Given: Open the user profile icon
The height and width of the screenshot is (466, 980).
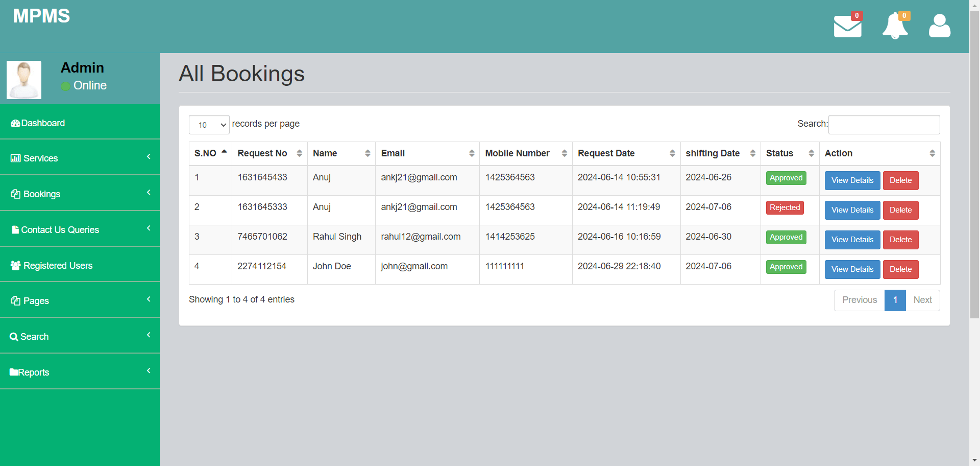Looking at the screenshot, I should [940, 25].
